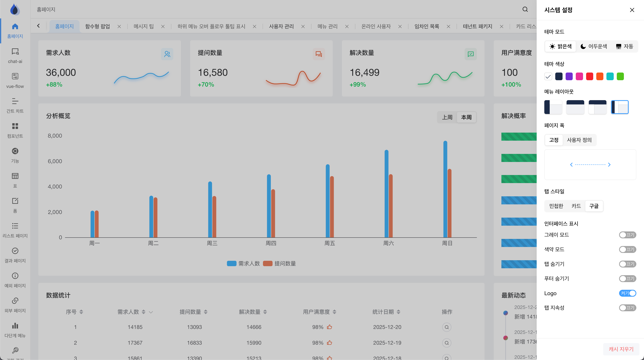Click the 컴포넌트 grid icon
Viewport: 644px width, 360px height.
[15, 126]
